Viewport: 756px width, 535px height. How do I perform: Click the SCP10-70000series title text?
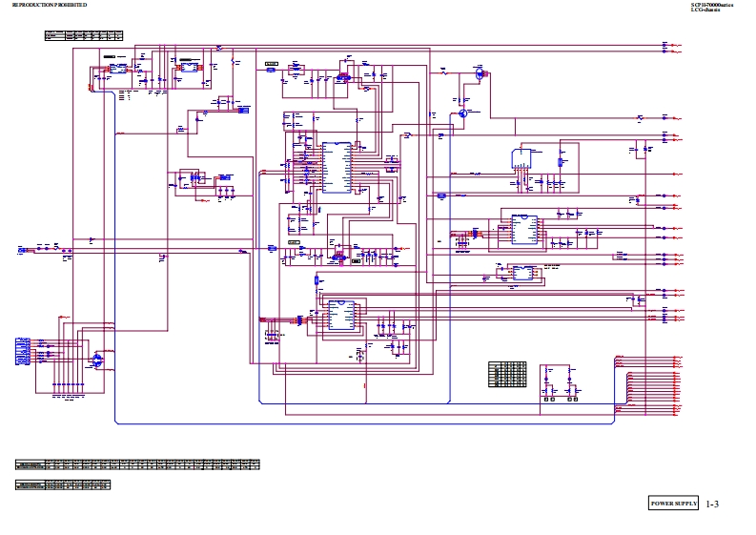pos(712,5)
